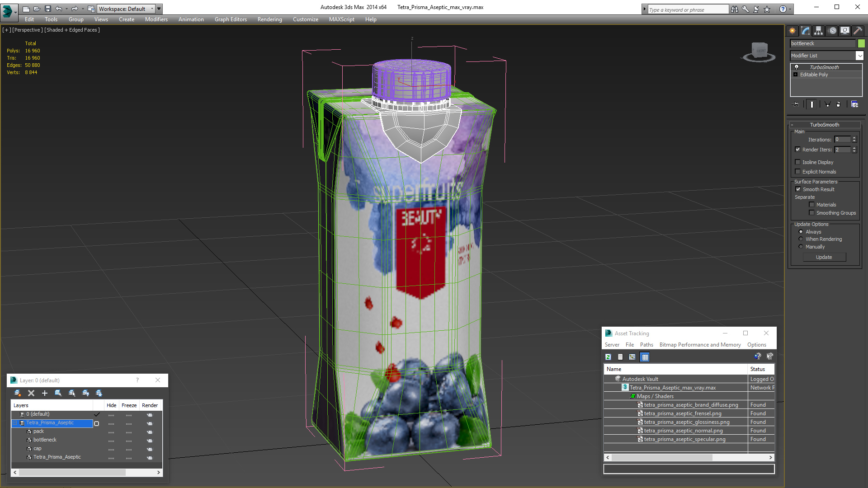The width and height of the screenshot is (868, 488).
Task: Click the Freeze column header in Layers
Action: pyautogui.click(x=129, y=405)
